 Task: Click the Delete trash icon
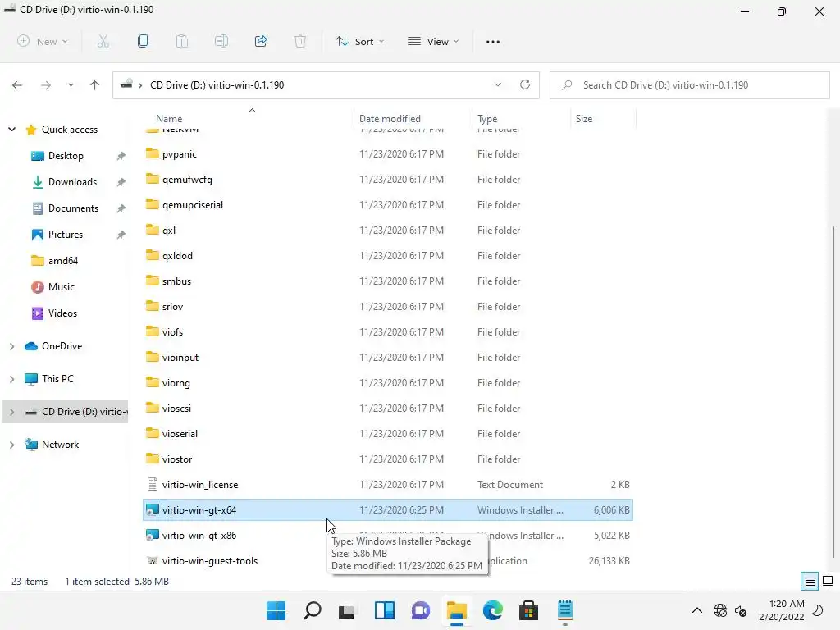pyautogui.click(x=300, y=41)
